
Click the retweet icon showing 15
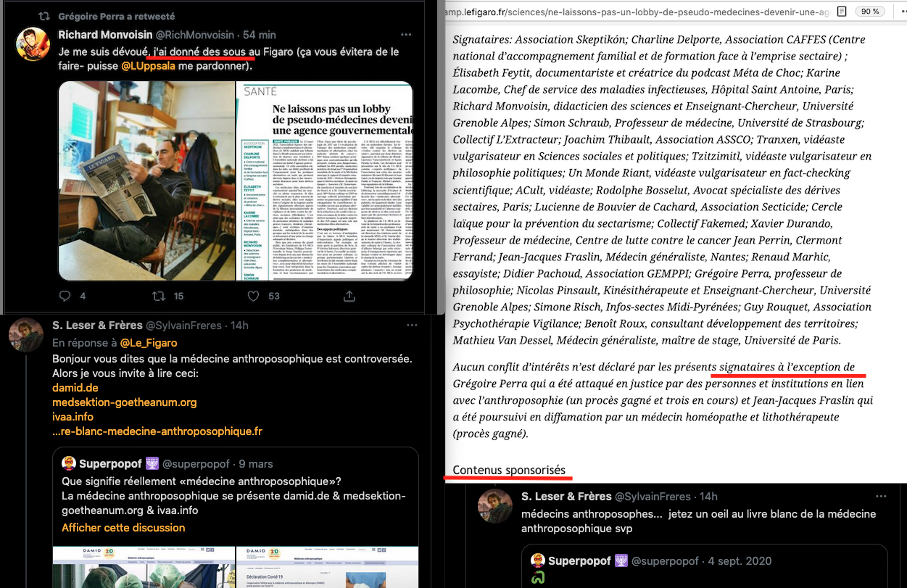pos(158,296)
